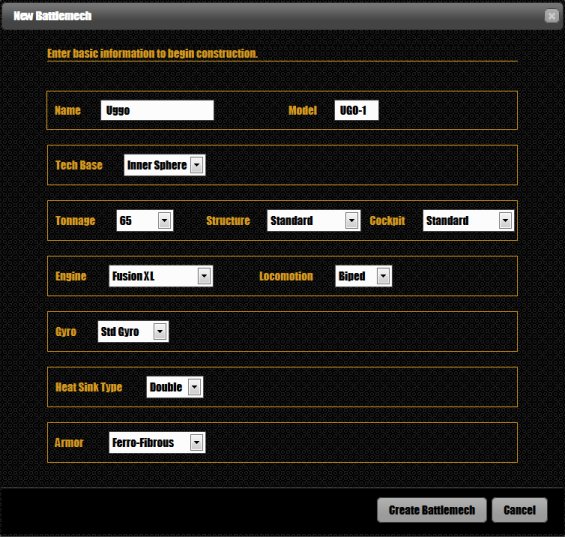The width and height of the screenshot is (565, 537).
Task: Click the 'Enter basic information to begin construction' heading
Action: tap(152, 53)
